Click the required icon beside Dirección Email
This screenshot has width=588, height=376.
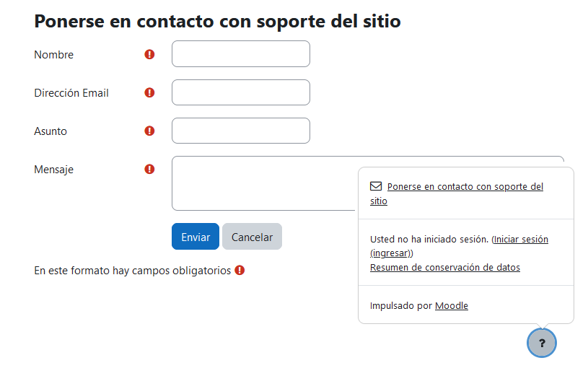tap(149, 92)
